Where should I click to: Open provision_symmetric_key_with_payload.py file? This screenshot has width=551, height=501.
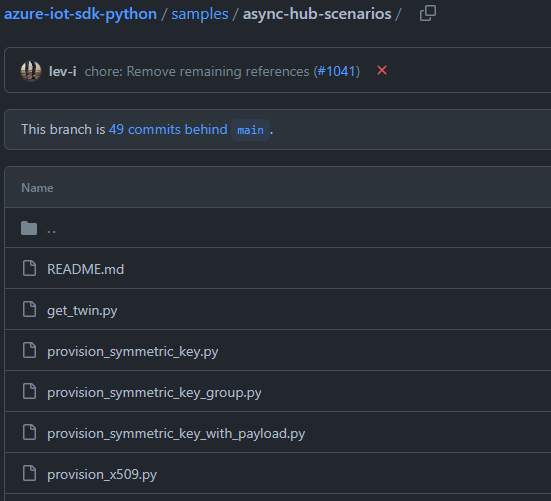176,434
